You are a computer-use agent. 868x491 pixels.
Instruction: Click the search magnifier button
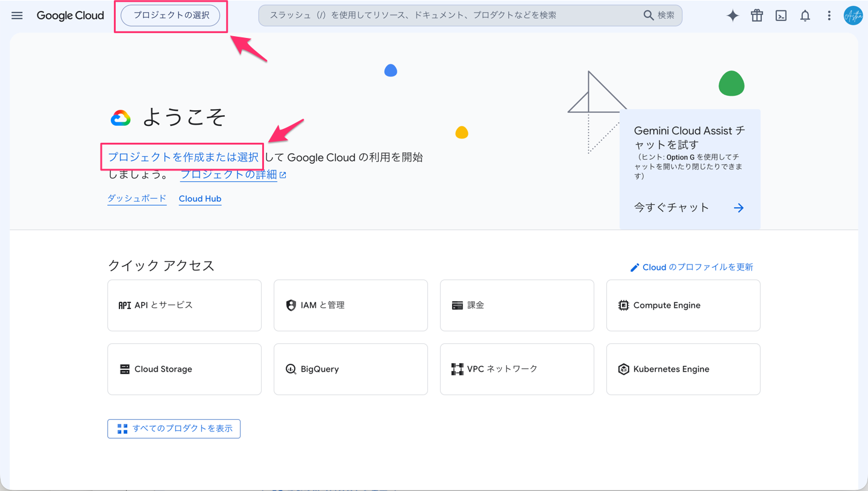pyautogui.click(x=658, y=16)
